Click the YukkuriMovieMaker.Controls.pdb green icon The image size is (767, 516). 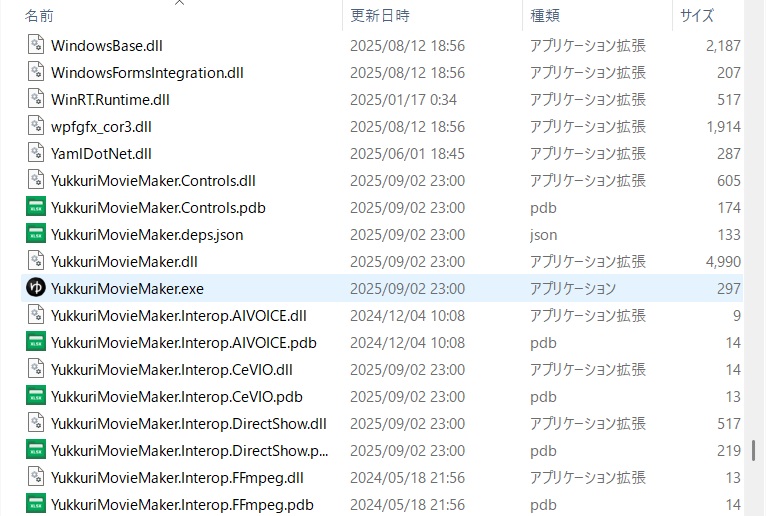[36, 207]
